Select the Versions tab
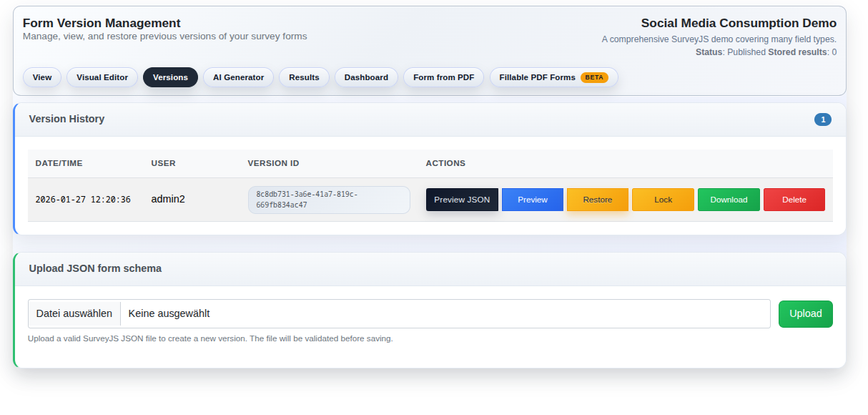Screen dimensions: 868x415 (170, 77)
